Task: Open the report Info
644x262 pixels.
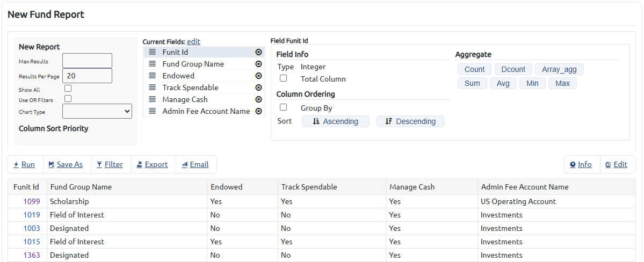Action: pyautogui.click(x=581, y=165)
